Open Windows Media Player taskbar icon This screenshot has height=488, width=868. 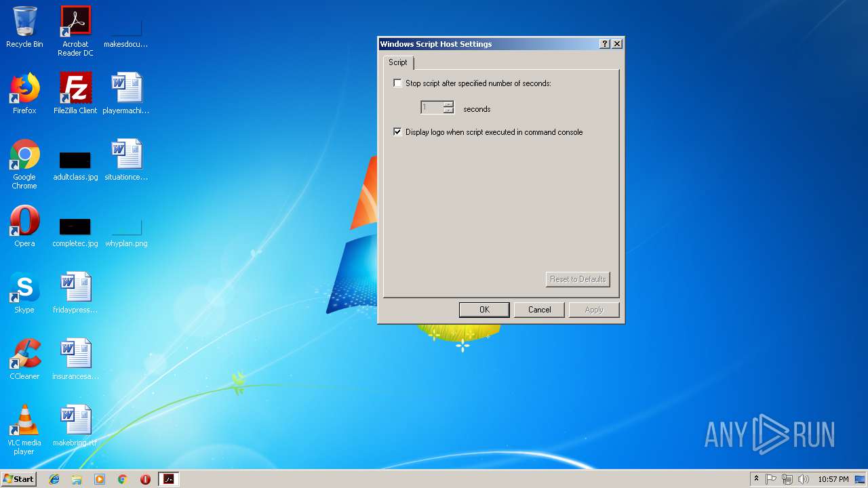[x=100, y=479]
